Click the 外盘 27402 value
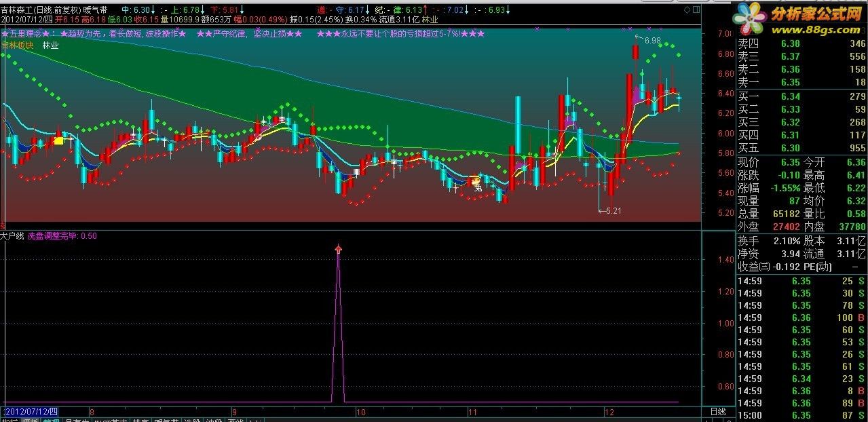 [786, 227]
